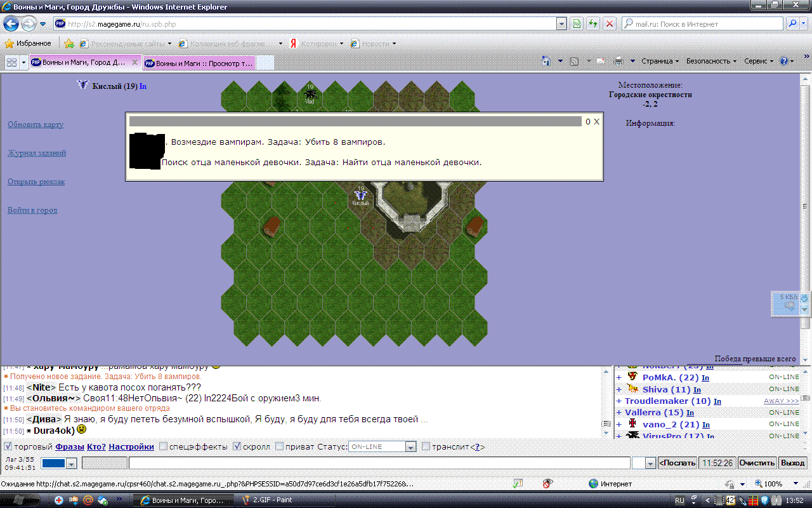Go forward with the browser Forward arrow

coord(29,24)
